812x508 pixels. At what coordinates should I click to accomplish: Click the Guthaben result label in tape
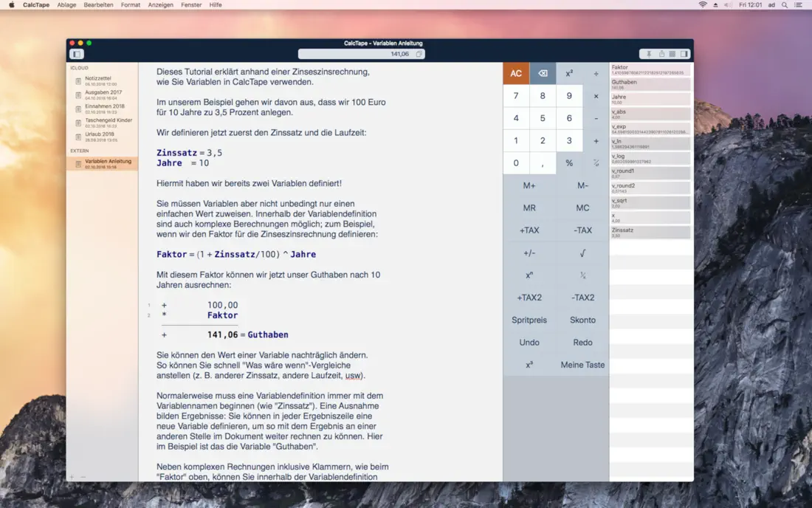(x=268, y=334)
